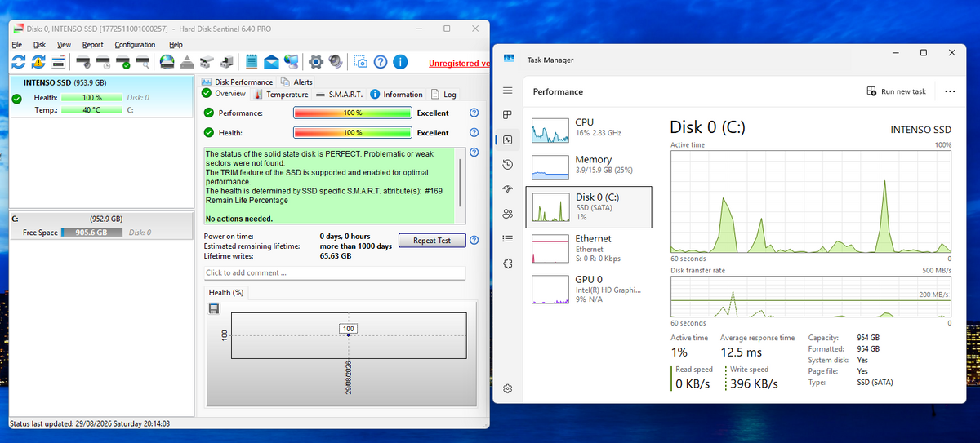The image size is (980, 443).
Task: Click the first Refresh icon in Hard Disk Sentinel toolbar
Action: 20,62
